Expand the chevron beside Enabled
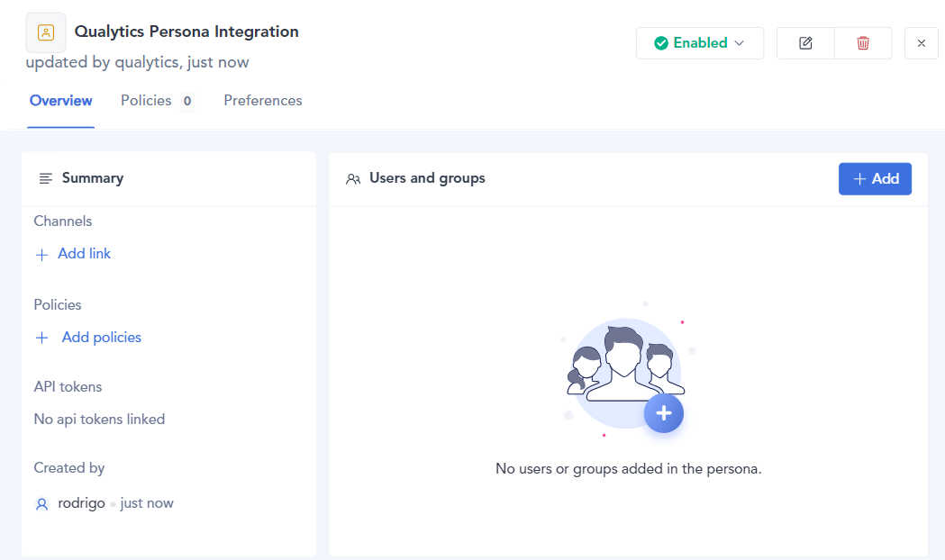The image size is (945, 560). [x=740, y=43]
